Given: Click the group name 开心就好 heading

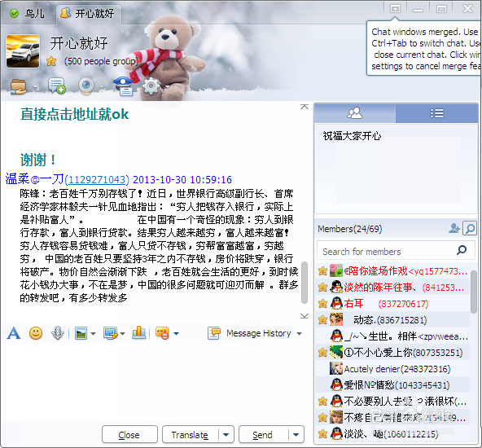Looking at the screenshot, I should (x=79, y=43).
